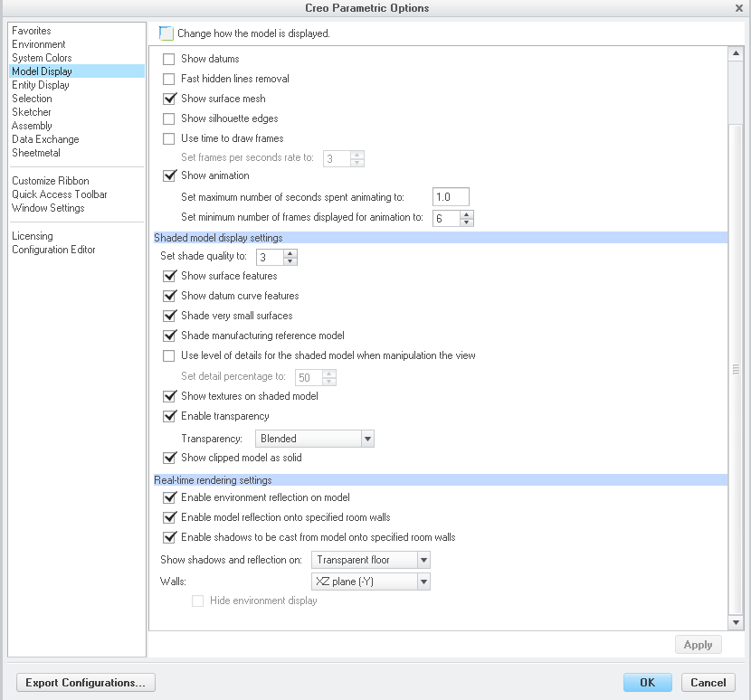
Task: Enable Use time to draw frames
Action: click(x=168, y=139)
